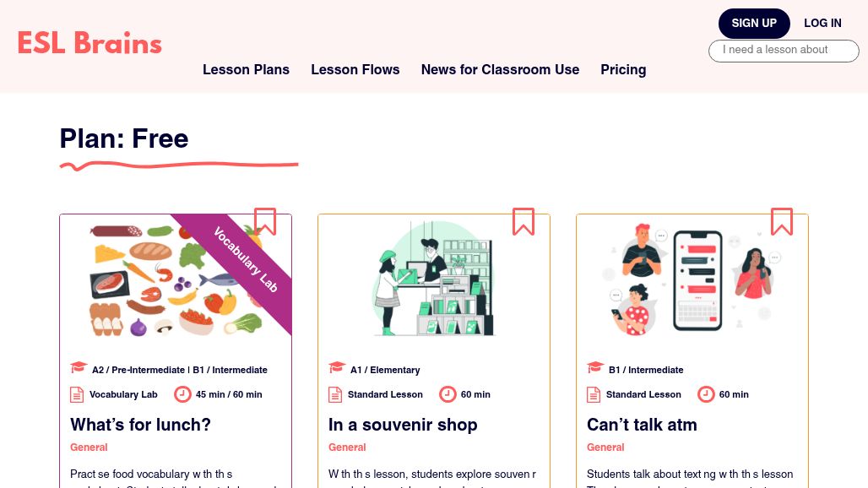Go to News for Classroom Use

pyautogui.click(x=500, y=70)
